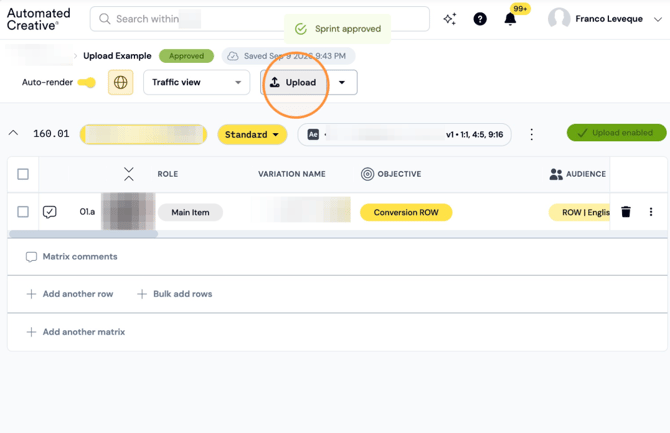Tick the select-all header checkbox
The image size is (670, 433).
[x=23, y=174]
